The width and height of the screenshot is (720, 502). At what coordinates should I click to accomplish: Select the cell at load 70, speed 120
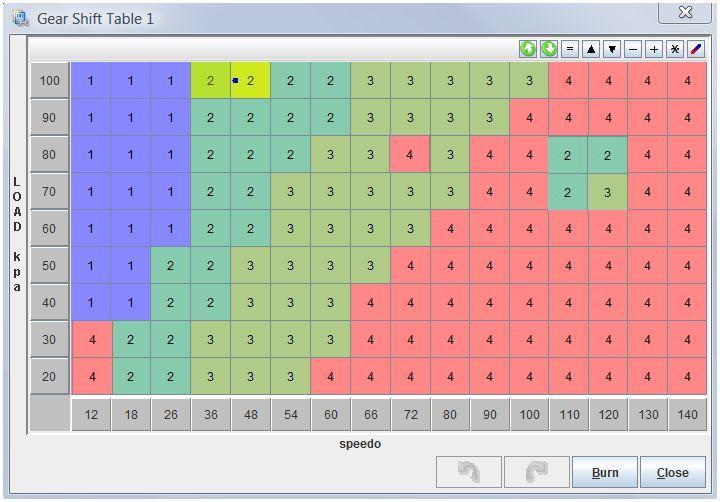pyautogui.click(x=608, y=192)
